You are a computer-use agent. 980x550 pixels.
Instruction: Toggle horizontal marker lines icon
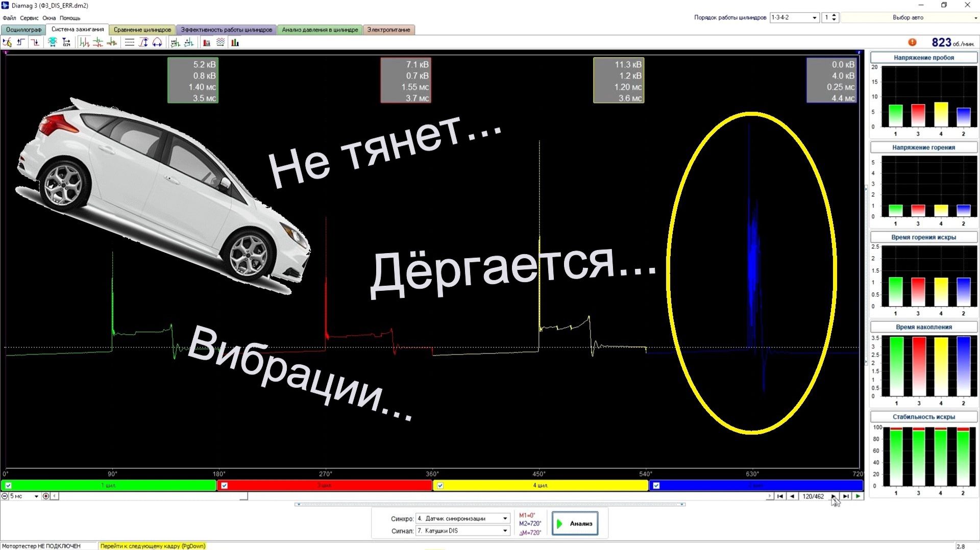(130, 42)
